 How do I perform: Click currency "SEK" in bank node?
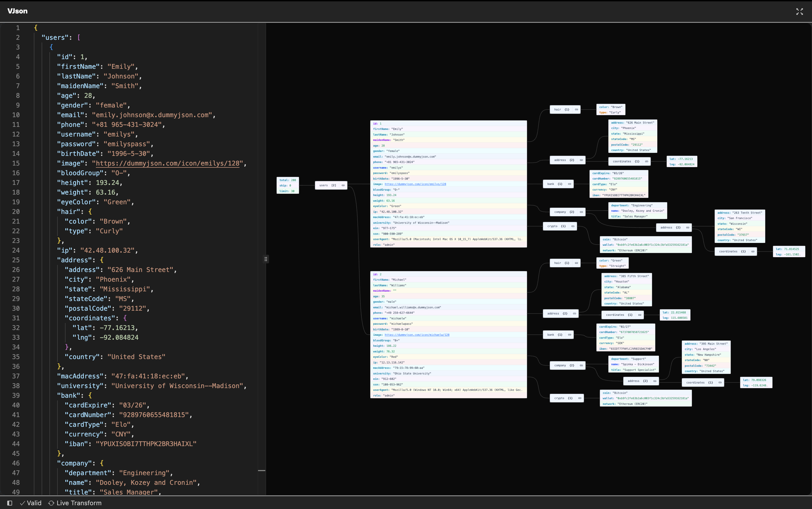click(625, 343)
